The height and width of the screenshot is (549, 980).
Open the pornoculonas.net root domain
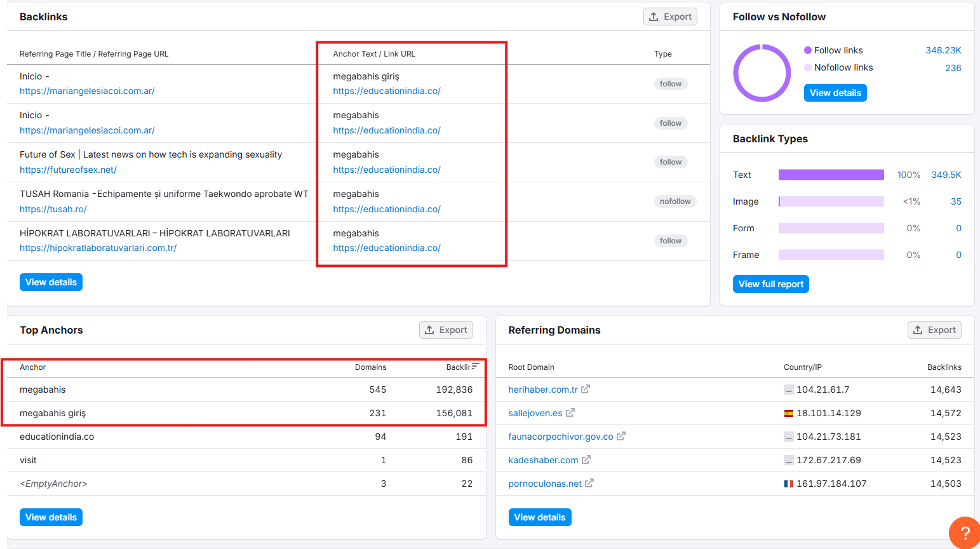tap(545, 484)
